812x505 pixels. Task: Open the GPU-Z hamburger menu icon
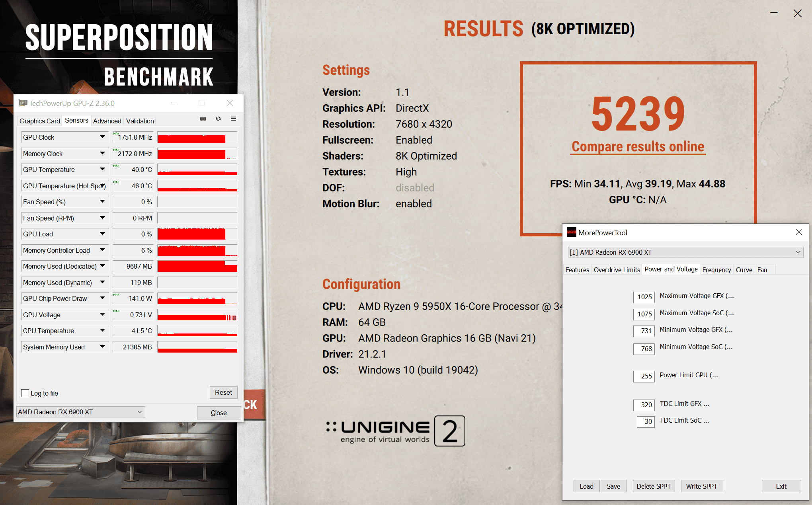(234, 119)
